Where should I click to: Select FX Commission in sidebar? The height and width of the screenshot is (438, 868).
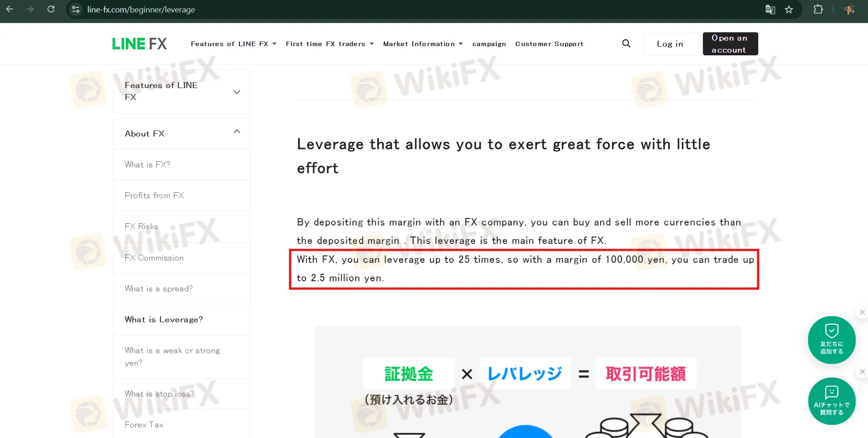click(x=154, y=258)
